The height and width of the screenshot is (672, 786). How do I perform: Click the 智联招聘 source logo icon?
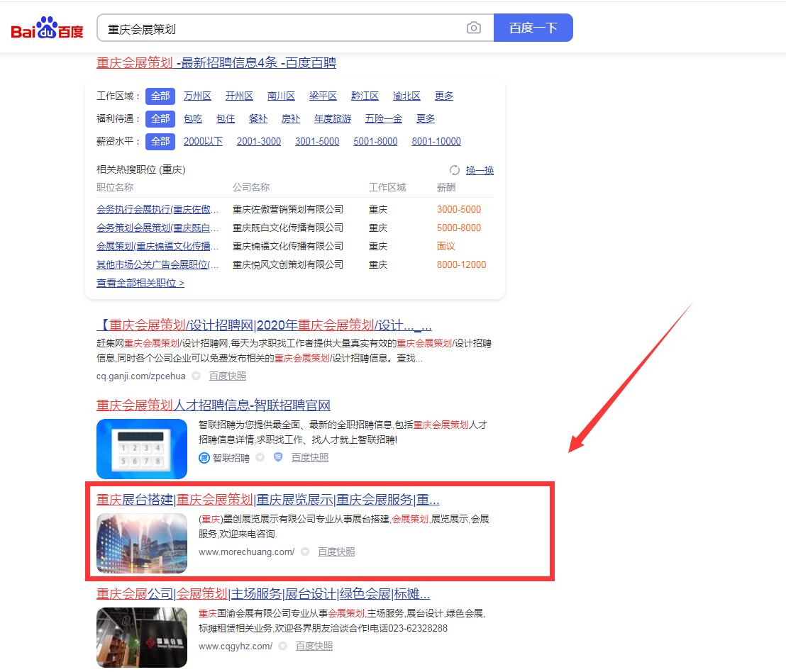pos(204,458)
